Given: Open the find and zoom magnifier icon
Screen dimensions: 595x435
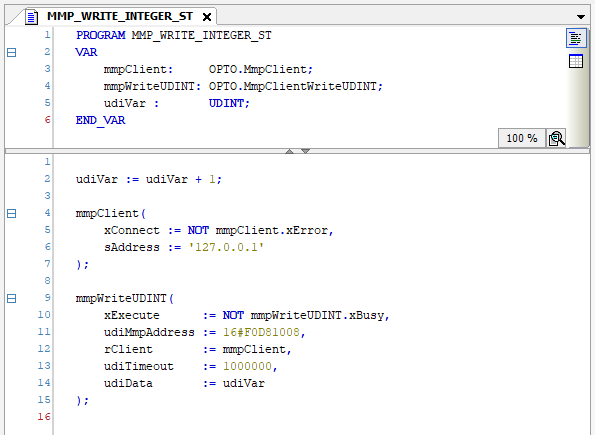Looking at the screenshot, I should (x=556, y=138).
